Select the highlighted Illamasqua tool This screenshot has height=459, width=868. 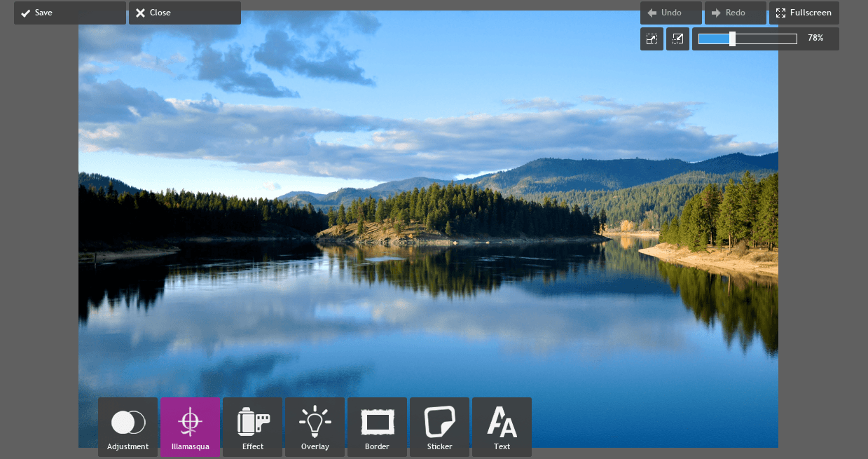pyautogui.click(x=190, y=427)
